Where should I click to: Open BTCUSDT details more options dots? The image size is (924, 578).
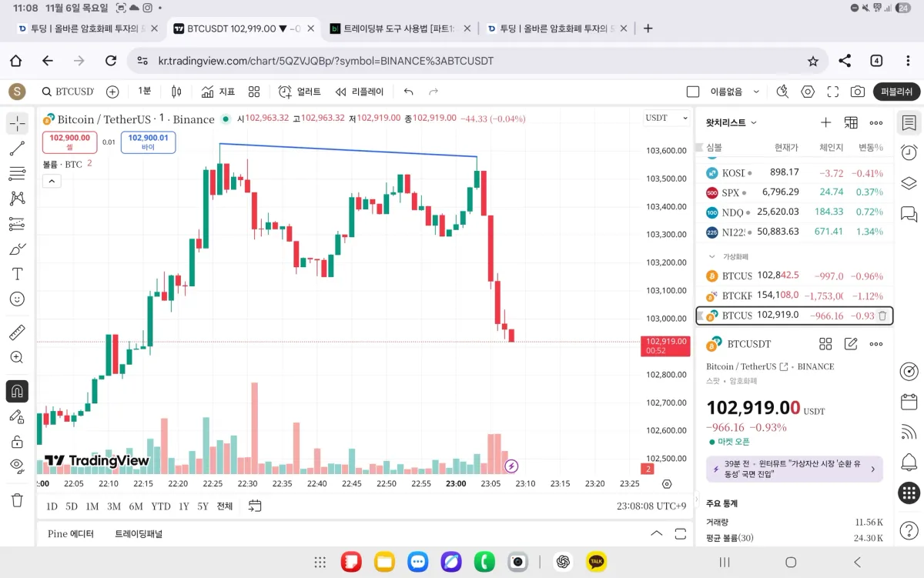pos(876,344)
